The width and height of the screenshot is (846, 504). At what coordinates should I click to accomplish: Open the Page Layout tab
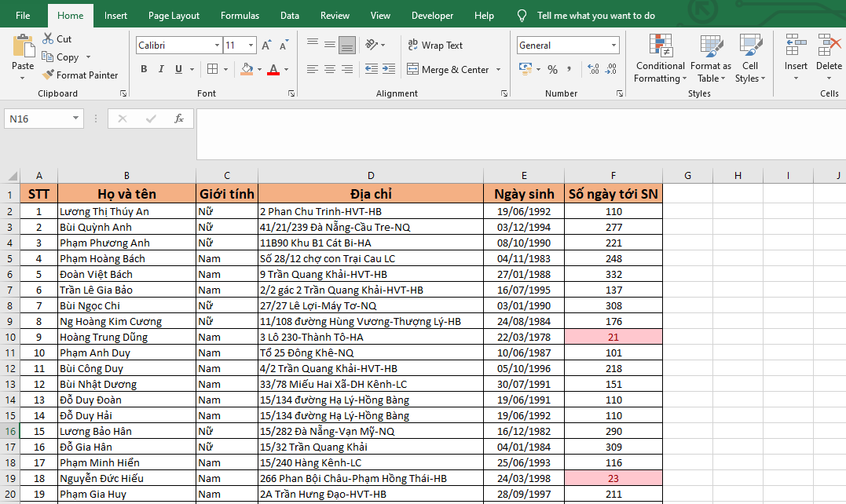coord(174,16)
